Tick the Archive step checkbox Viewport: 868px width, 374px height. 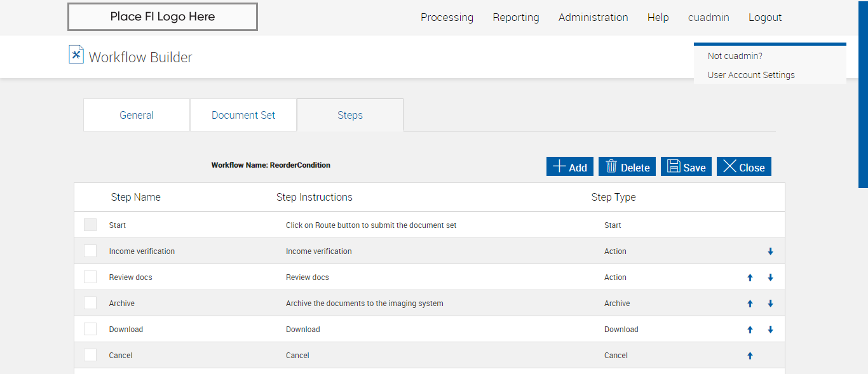pyautogui.click(x=90, y=303)
